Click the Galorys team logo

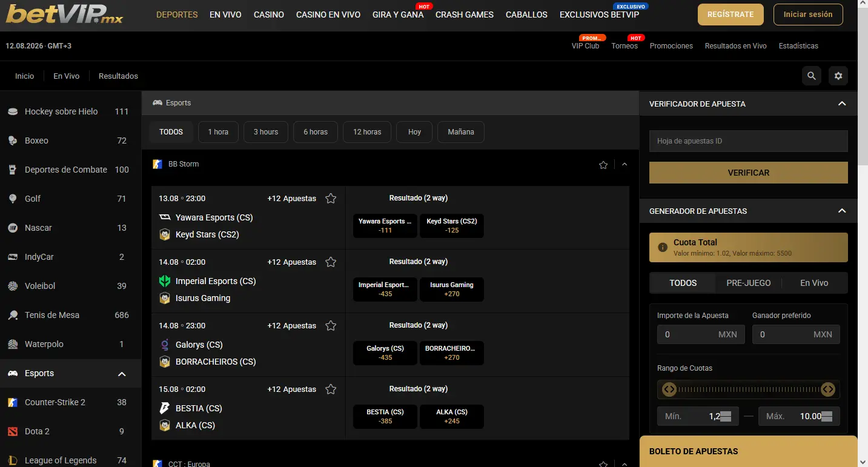coord(165,345)
